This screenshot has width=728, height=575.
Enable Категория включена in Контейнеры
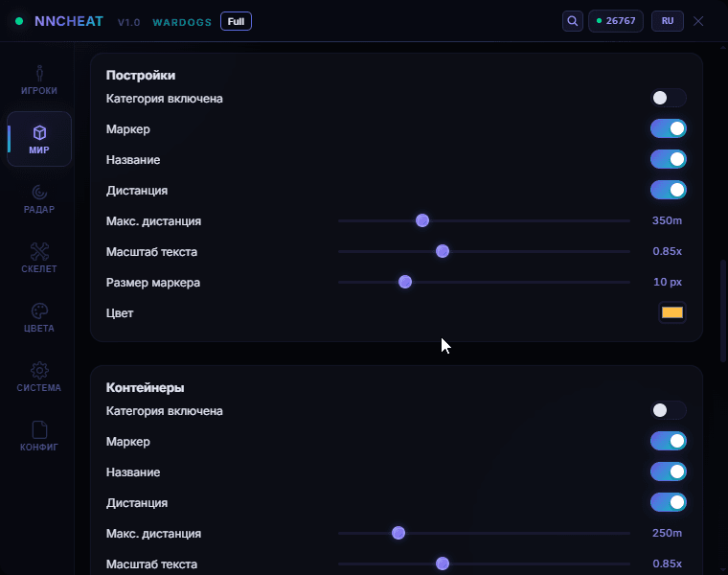pyautogui.click(x=668, y=410)
